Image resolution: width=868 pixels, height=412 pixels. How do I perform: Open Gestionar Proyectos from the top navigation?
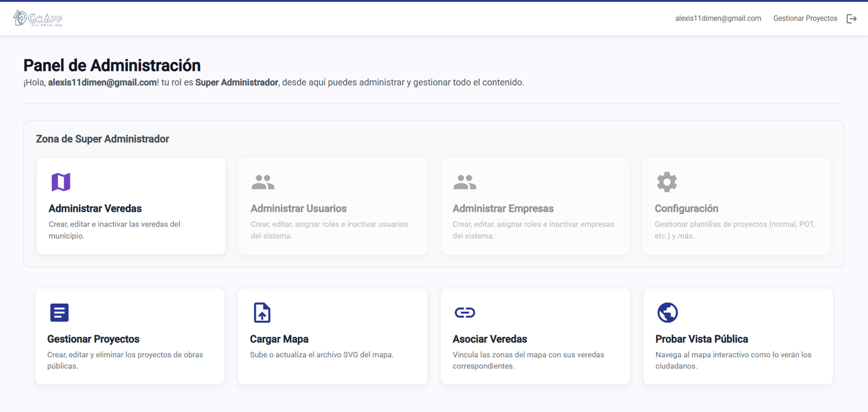tap(805, 18)
